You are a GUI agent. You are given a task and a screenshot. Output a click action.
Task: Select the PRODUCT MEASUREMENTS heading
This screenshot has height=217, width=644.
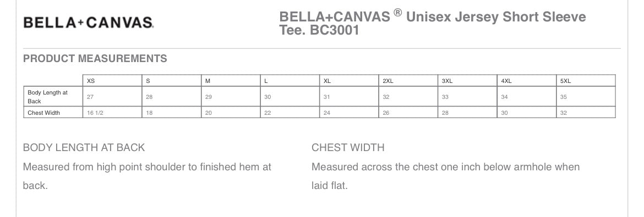point(95,59)
